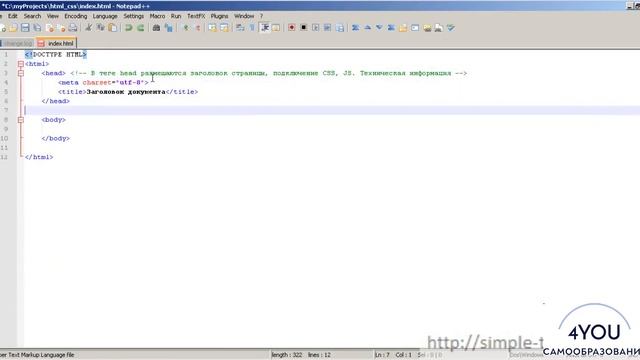Click the Zoom Out toolbar icon
This screenshot has width=640, height=360.
pyautogui.click(x=198, y=28)
